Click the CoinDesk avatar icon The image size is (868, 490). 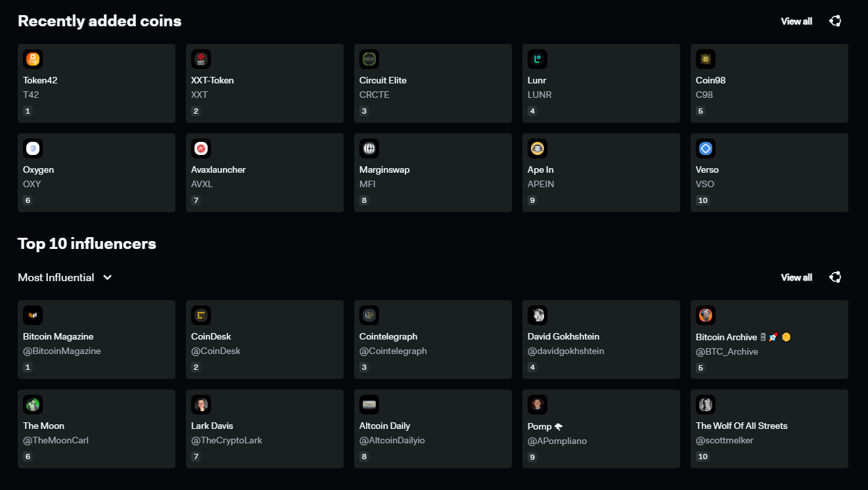(x=201, y=315)
